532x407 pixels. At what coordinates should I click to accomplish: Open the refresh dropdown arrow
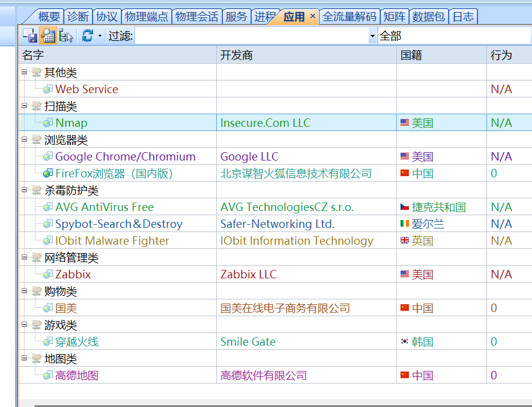(100, 35)
